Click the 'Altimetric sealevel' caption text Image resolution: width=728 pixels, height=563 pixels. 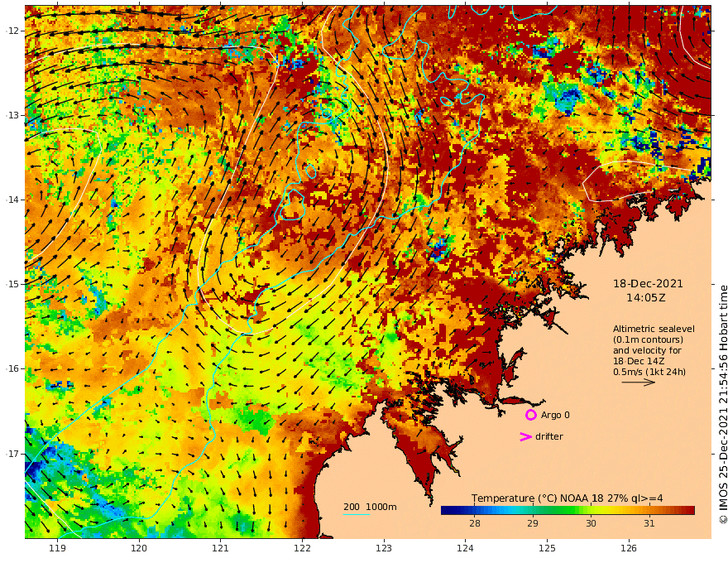pyautogui.click(x=654, y=329)
